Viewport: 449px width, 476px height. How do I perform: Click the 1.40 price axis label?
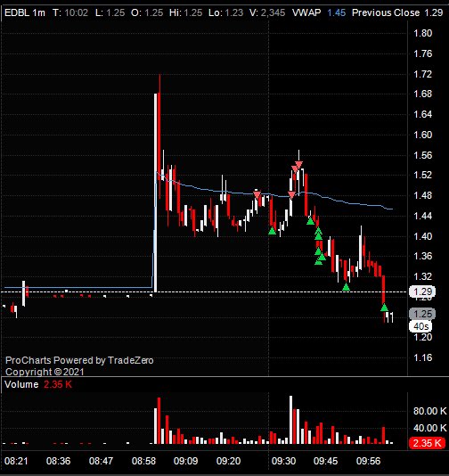click(x=422, y=236)
